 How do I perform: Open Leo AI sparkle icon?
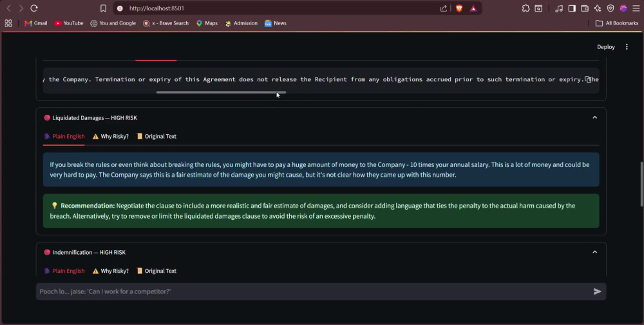coord(598,8)
